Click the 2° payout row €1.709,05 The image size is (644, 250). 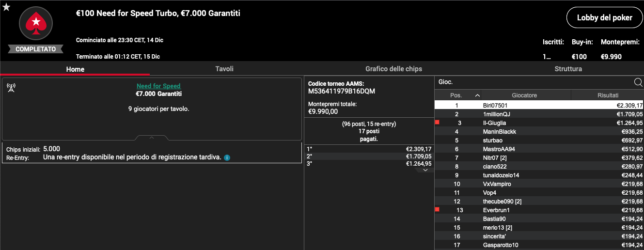tap(369, 156)
